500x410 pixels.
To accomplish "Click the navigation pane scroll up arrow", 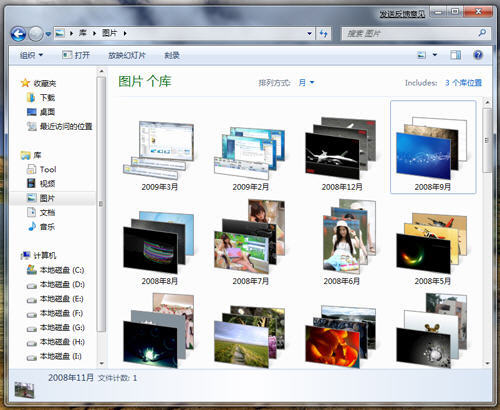I will (102, 71).
